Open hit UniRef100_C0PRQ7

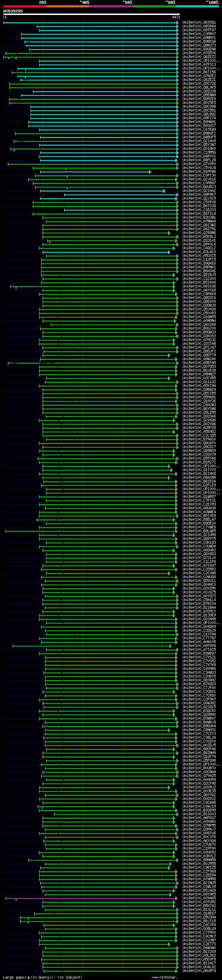pos(199,34)
